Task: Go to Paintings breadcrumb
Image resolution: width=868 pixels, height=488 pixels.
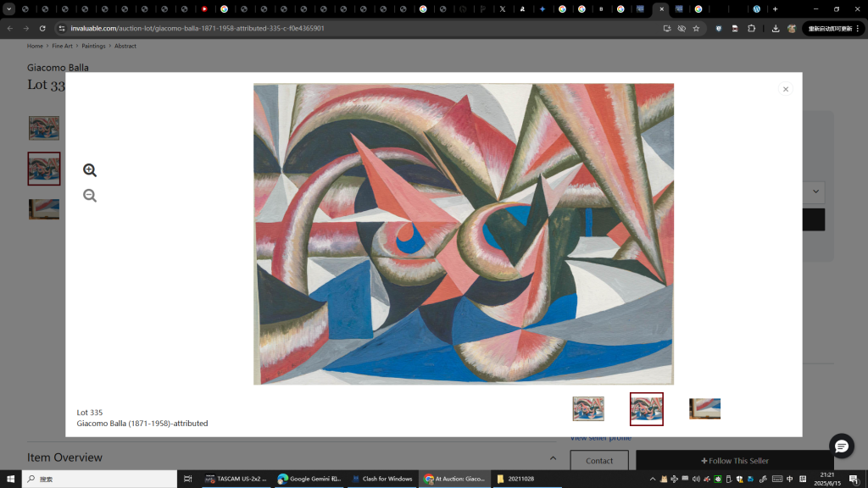Action: [x=93, y=46]
